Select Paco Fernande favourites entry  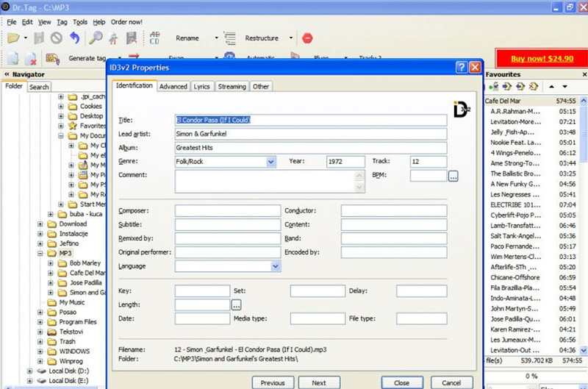coord(514,246)
